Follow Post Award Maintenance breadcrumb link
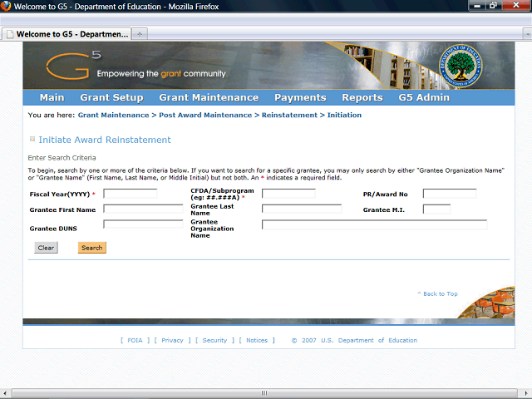This screenshot has width=532, height=399. 205,115
